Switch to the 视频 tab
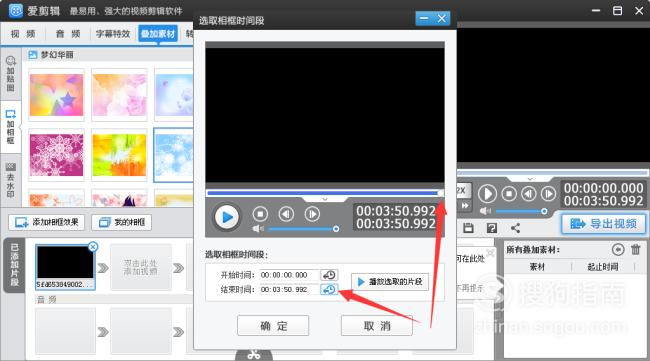650x361 pixels. click(23, 34)
